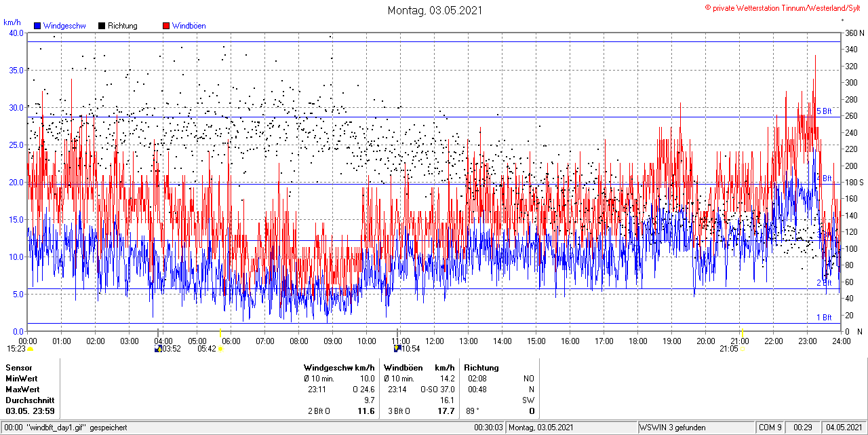
Task: Click the 04.05.2021 status bar date
Action: tap(844, 428)
